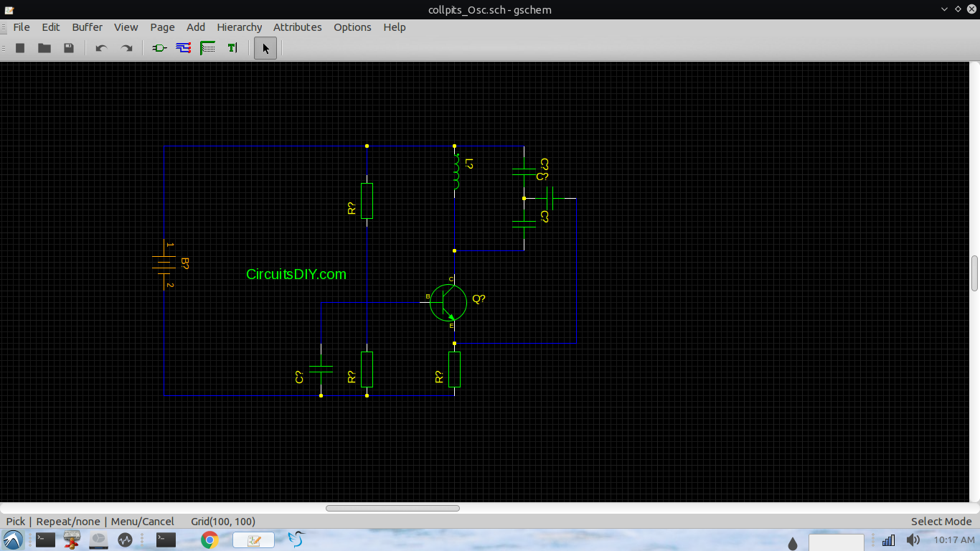The height and width of the screenshot is (551, 980).
Task: Save the schematic with the floppy icon
Action: click(x=69, y=48)
